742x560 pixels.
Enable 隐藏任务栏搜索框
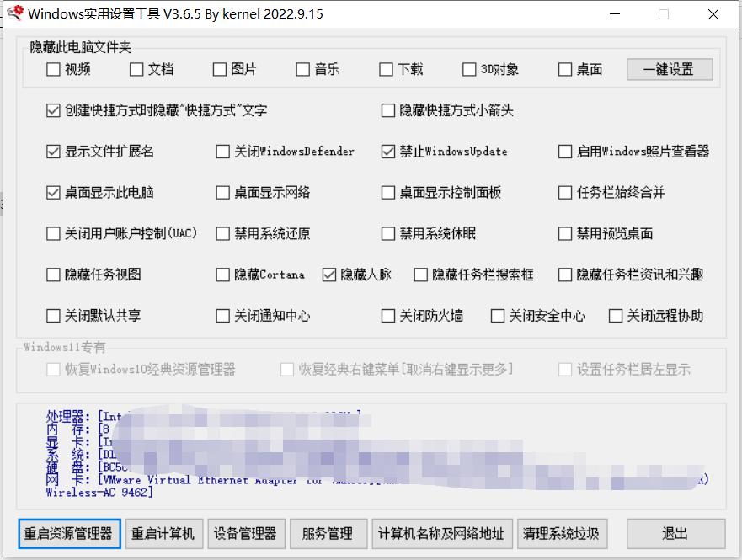419,274
